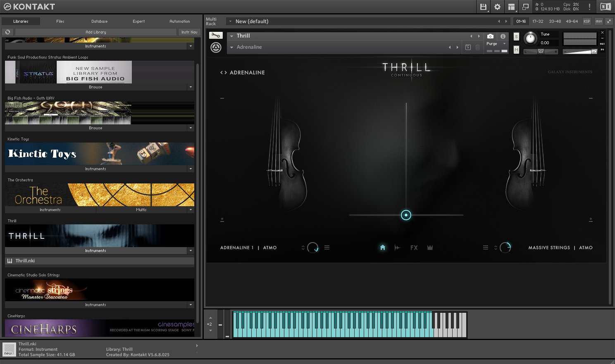Expand Stratus library options arrow
The height and width of the screenshot is (364, 615).
[x=191, y=87]
